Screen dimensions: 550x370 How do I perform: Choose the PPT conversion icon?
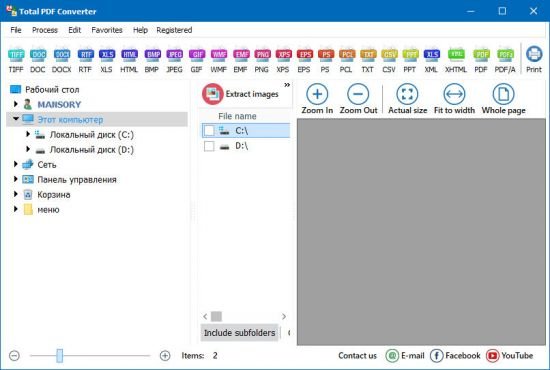410,60
